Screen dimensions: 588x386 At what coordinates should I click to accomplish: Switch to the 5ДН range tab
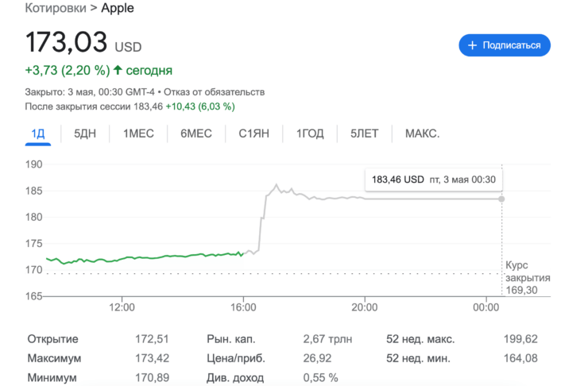[85, 133]
